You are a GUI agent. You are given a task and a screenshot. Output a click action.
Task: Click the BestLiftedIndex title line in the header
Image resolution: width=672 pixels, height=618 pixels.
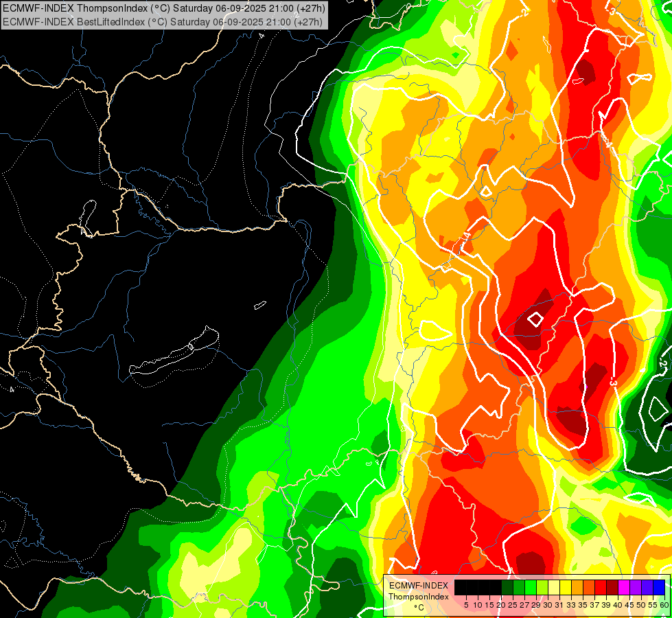(163, 21)
